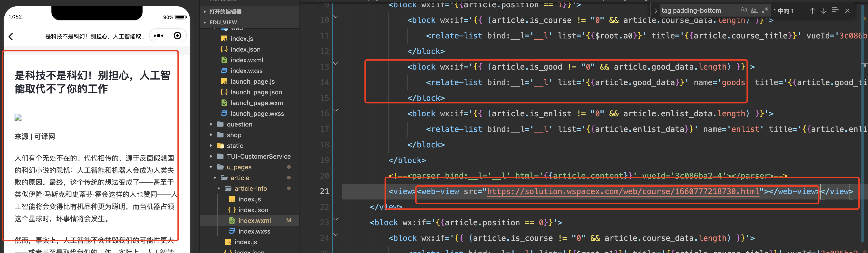
Task: Open the solution.wspacex.com URL in line 21
Action: point(623,191)
